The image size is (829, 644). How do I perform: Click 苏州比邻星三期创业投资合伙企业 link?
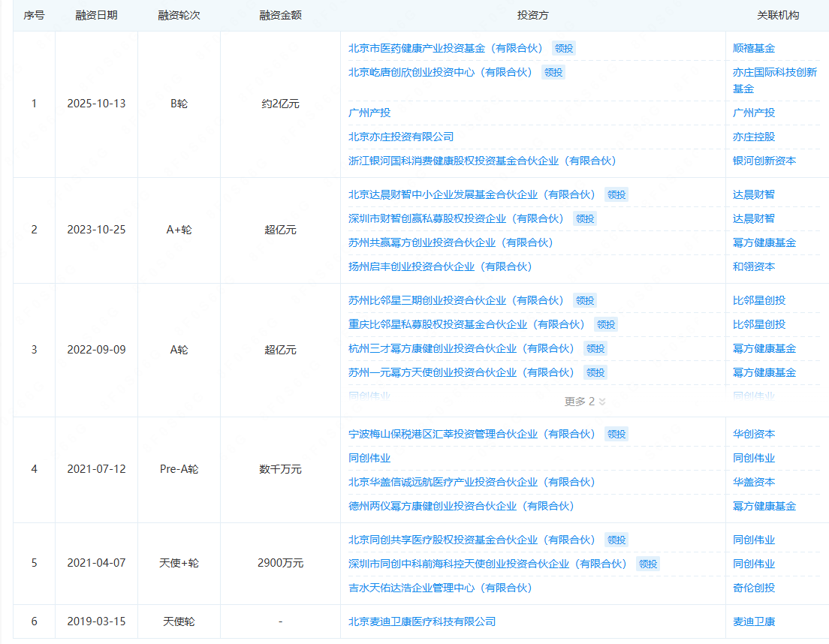coord(455,300)
